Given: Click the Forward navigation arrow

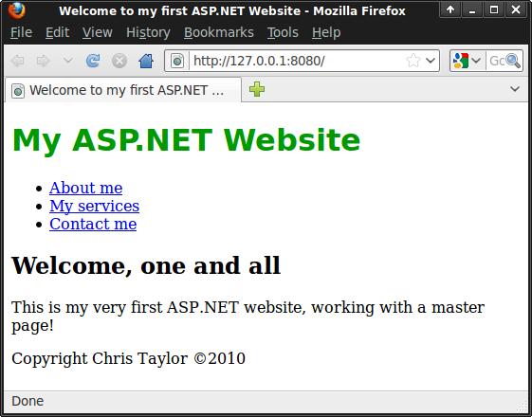Looking at the screenshot, I should click(44, 61).
